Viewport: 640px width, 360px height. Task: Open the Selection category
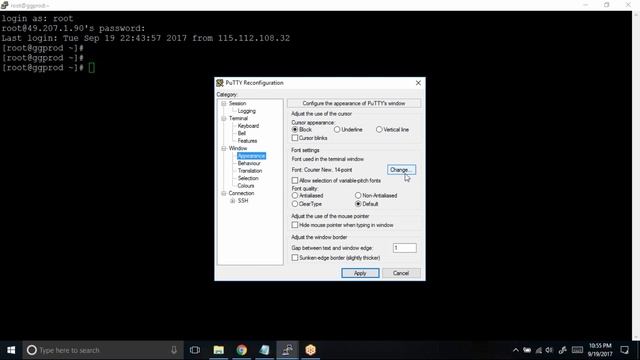pos(248,178)
